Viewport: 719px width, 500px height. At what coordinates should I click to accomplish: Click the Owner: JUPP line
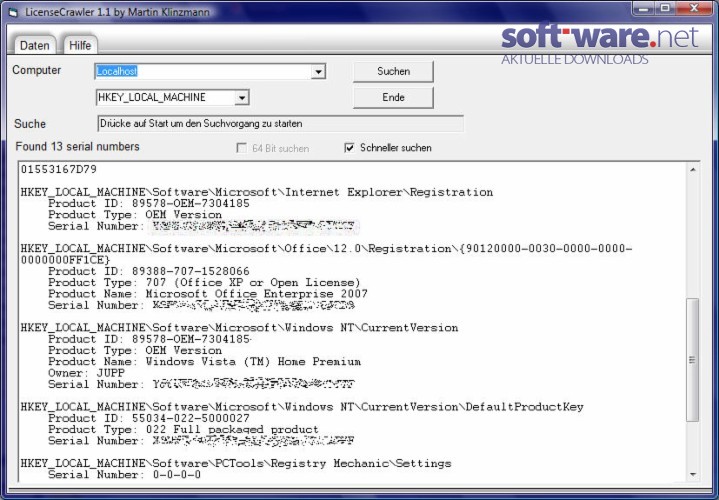click(x=86, y=373)
